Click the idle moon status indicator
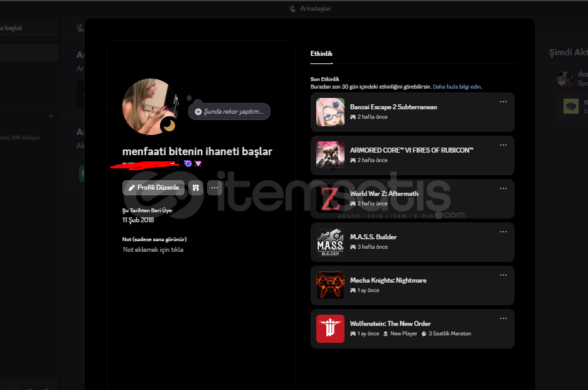 [x=169, y=126]
